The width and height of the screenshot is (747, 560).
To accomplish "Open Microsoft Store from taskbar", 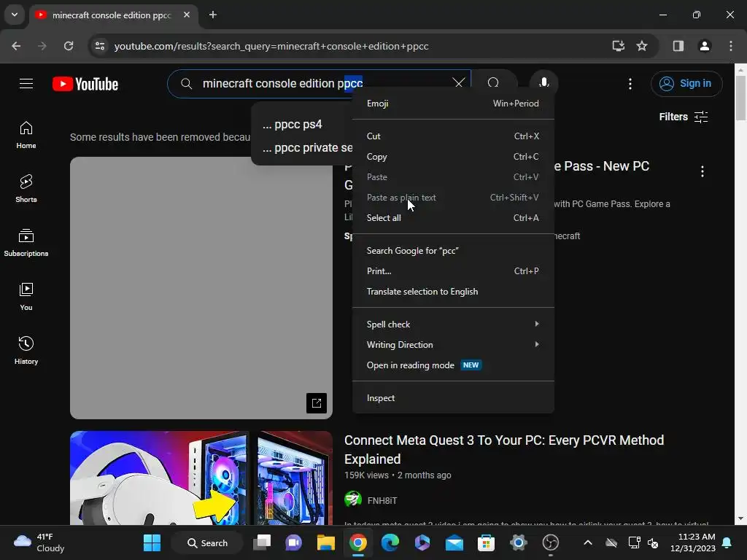I will (x=487, y=542).
